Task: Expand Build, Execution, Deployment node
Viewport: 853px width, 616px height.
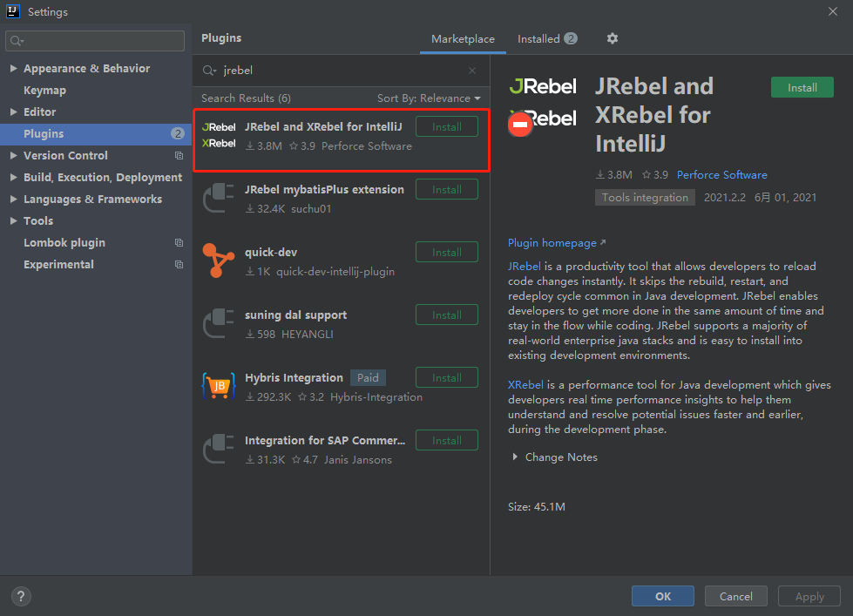Action: (x=14, y=178)
